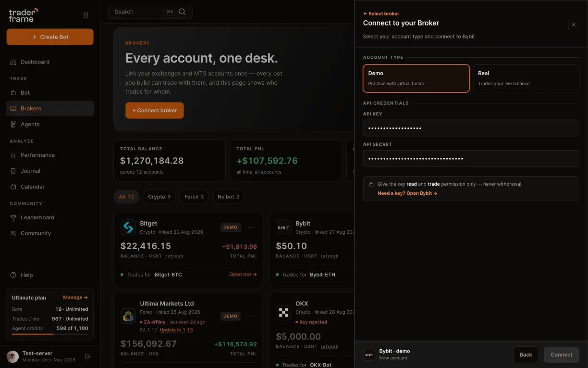Click the Community people icon

[13, 233]
